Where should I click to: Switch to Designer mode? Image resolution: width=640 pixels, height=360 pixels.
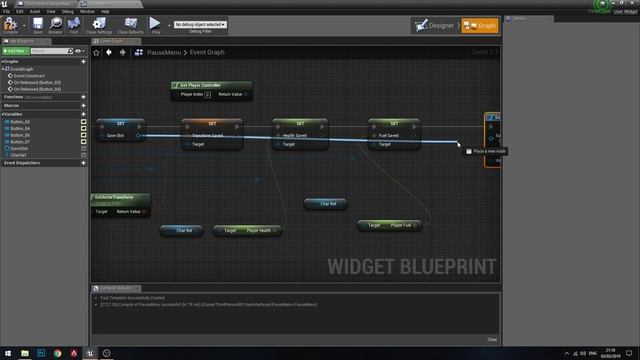pos(436,25)
